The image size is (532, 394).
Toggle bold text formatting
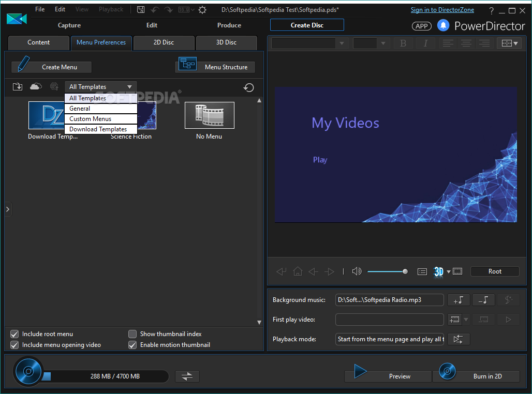point(403,43)
